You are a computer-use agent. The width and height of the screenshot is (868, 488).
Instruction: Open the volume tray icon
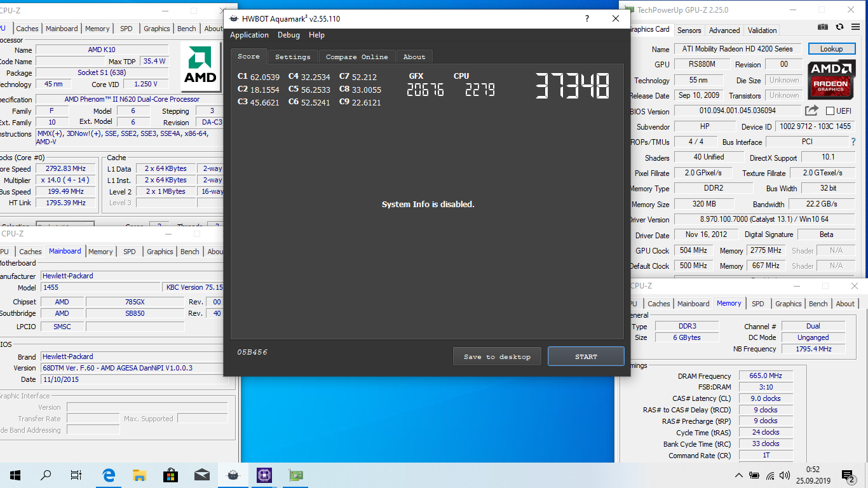[x=785, y=475]
